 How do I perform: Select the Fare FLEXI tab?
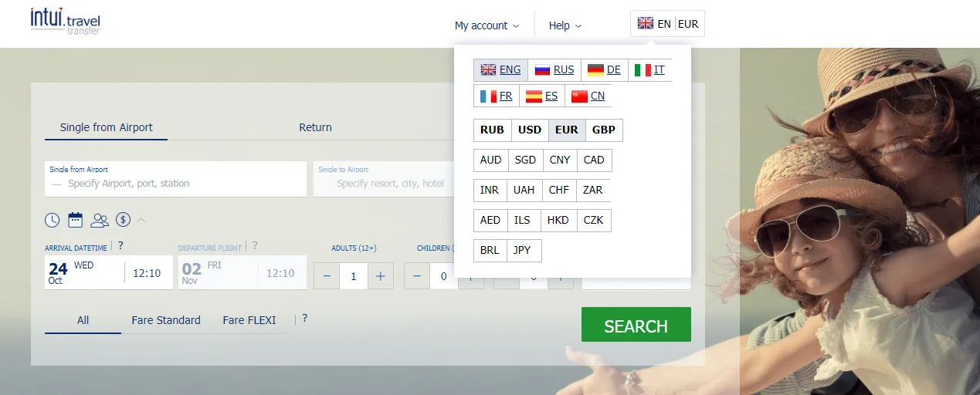click(249, 320)
